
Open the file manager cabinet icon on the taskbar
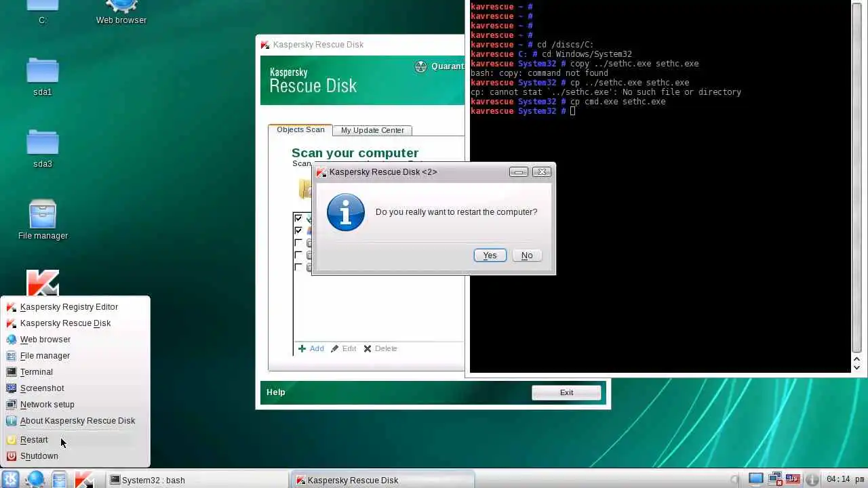[60, 480]
